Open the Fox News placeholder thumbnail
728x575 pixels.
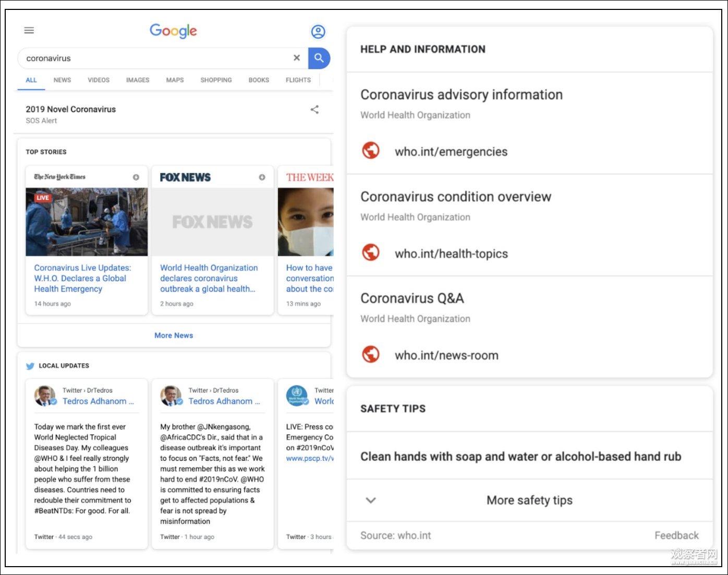coord(212,222)
